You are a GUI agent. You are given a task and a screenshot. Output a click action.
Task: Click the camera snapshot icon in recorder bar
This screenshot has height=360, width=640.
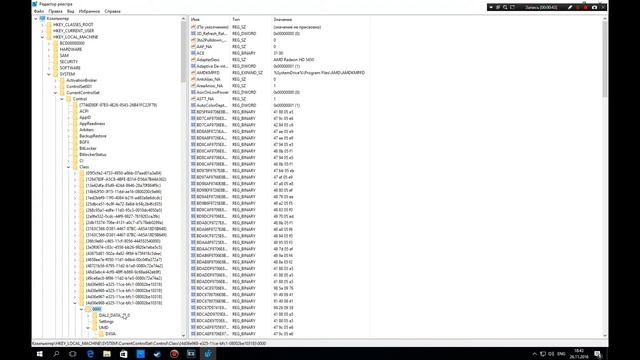[594, 7]
